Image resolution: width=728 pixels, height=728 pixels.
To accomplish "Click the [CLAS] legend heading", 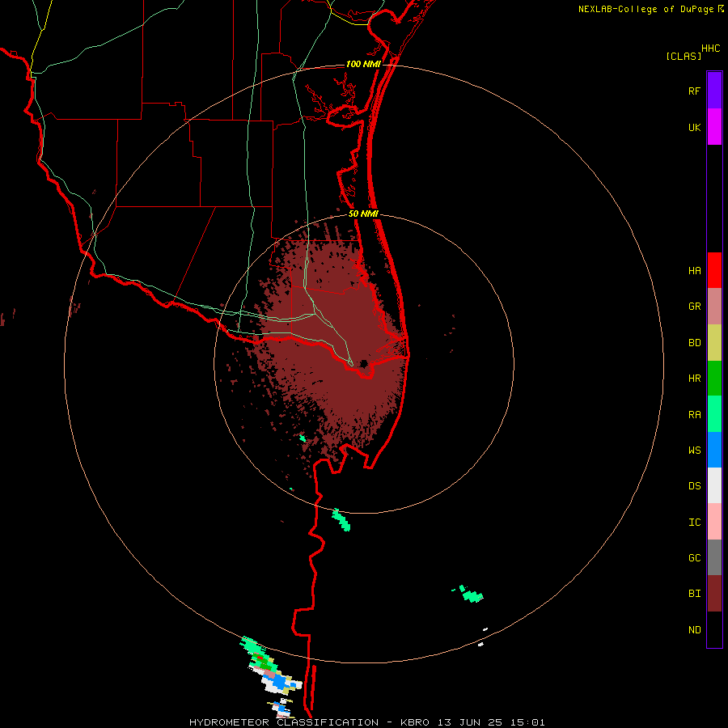I will click(x=684, y=56).
